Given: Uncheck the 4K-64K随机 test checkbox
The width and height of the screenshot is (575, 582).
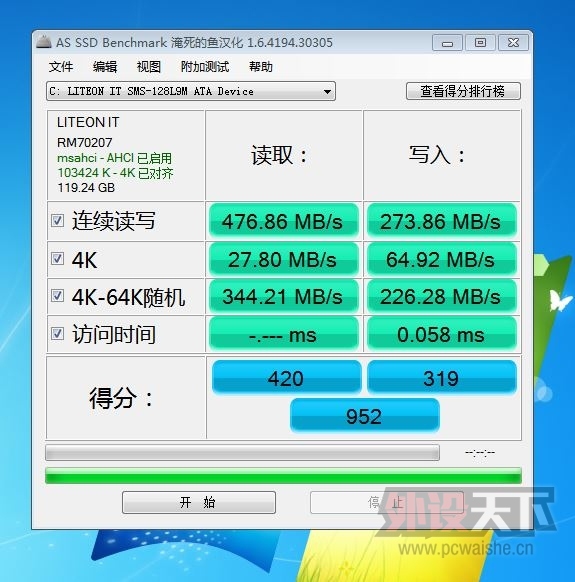Looking at the screenshot, I should pyautogui.click(x=58, y=296).
